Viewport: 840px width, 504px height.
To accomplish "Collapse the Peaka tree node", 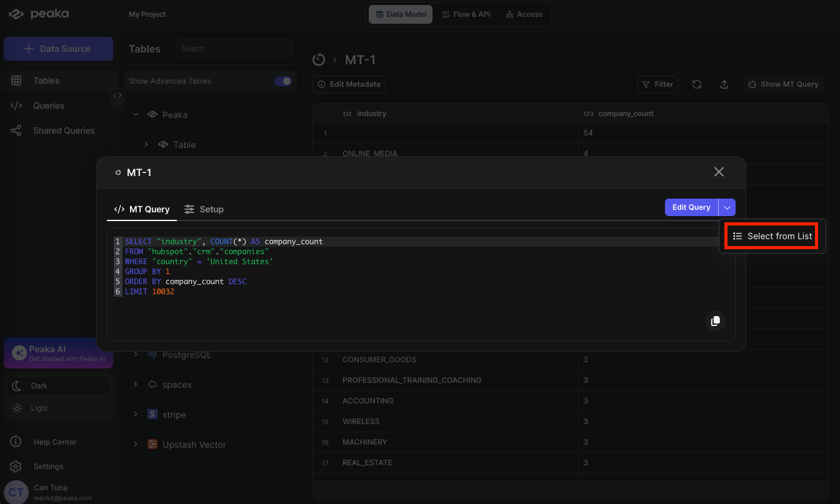I will [x=136, y=115].
